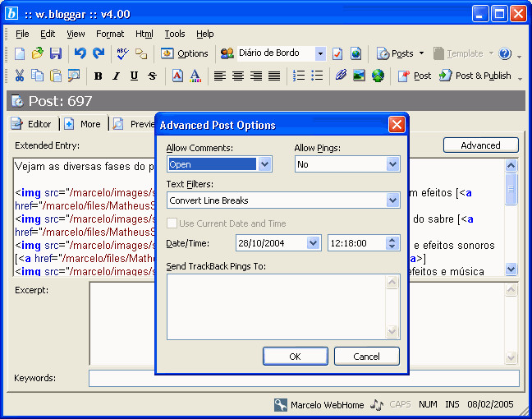532x419 pixels.
Task: Insert a bulleted list
Action: [317, 76]
